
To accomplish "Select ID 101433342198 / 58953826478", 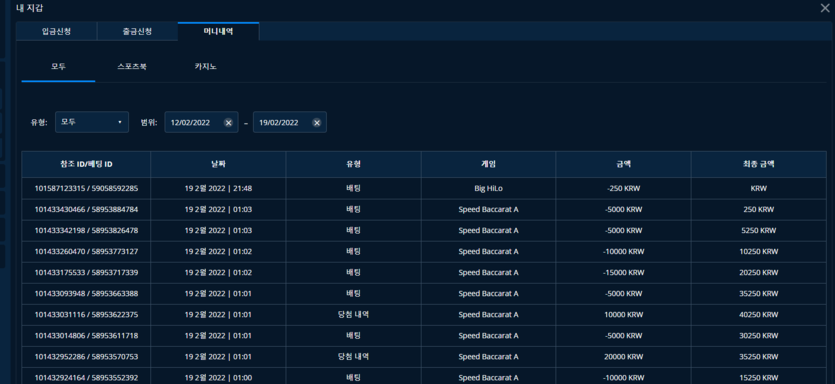I will [x=86, y=231].
